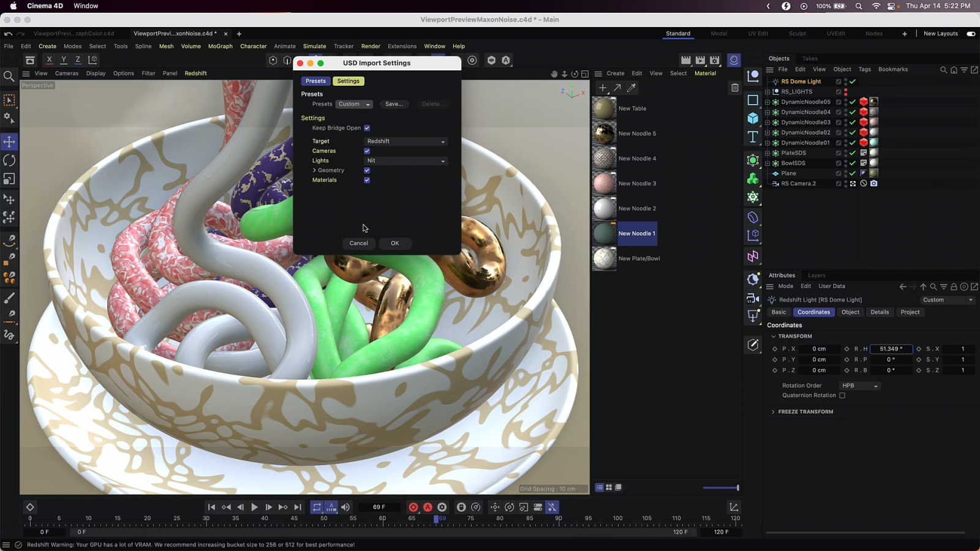The width and height of the screenshot is (980, 551).
Task: Open macOS Control Center
Action: click(892, 6)
